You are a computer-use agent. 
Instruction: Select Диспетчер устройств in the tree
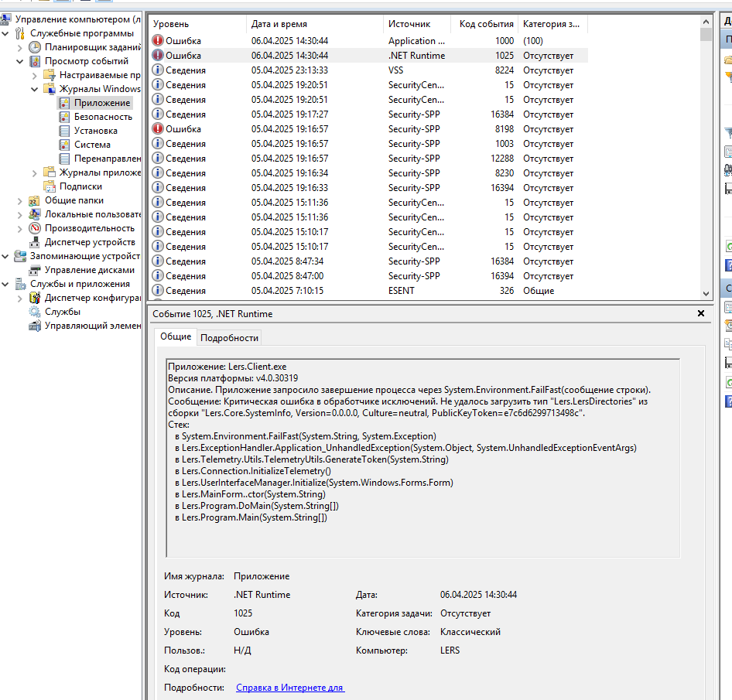(90, 243)
